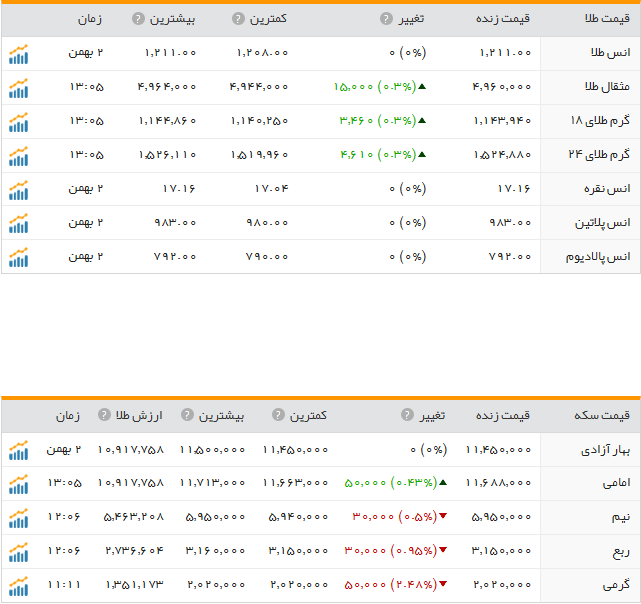This screenshot has width=641, height=604.
Task: Click امامی live price ۱۱,۶۸۸,۰۰۰
Action: 498,483
